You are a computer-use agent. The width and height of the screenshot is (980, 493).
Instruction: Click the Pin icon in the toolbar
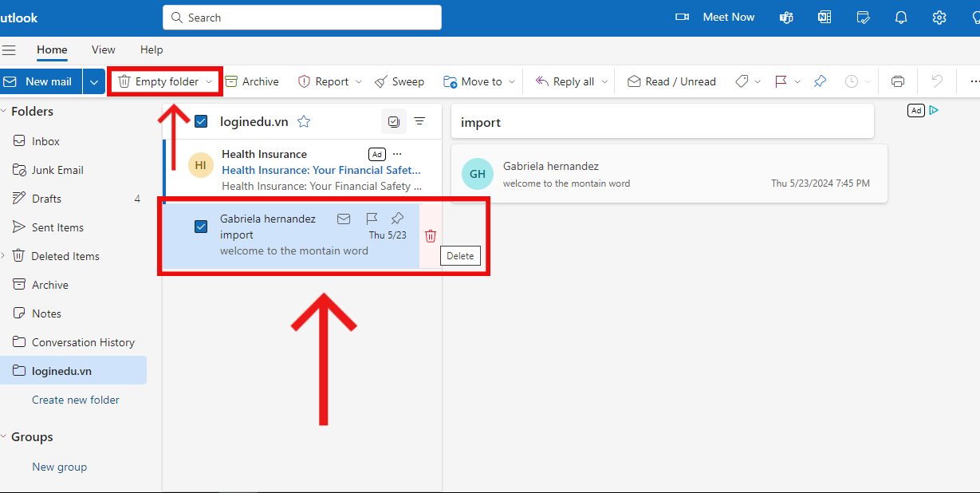820,81
